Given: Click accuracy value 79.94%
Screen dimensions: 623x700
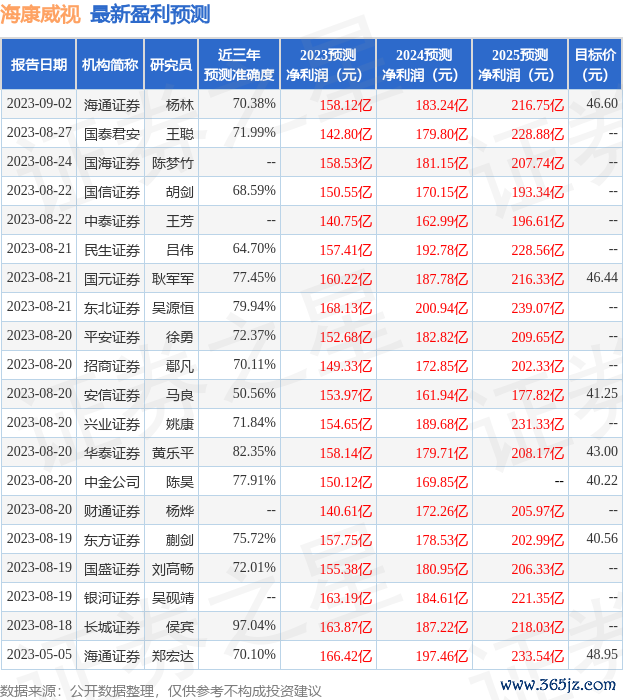Looking at the screenshot, I should tap(254, 307).
